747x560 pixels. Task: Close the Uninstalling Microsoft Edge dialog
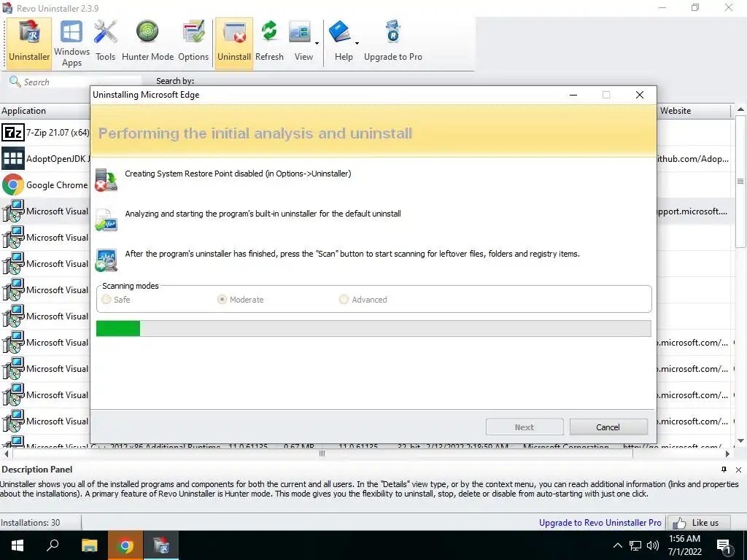(640, 95)
